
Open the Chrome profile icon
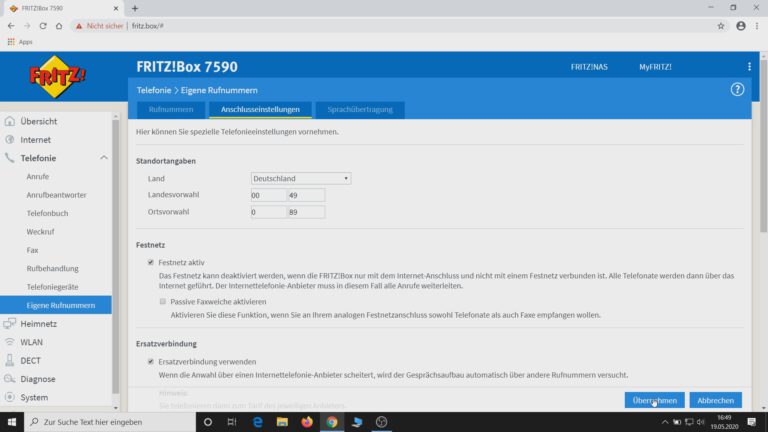pyautogui.click(x=741, y=26)
